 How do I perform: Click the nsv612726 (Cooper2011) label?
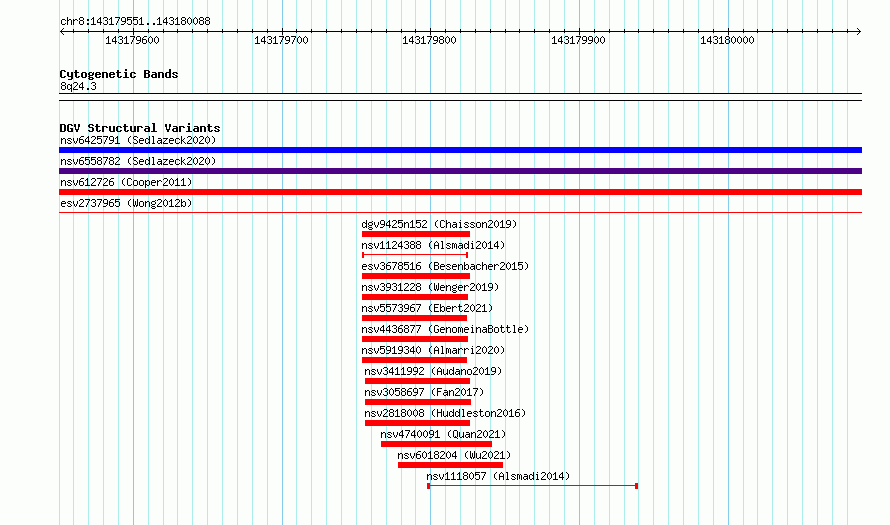[x=126, y=182]
